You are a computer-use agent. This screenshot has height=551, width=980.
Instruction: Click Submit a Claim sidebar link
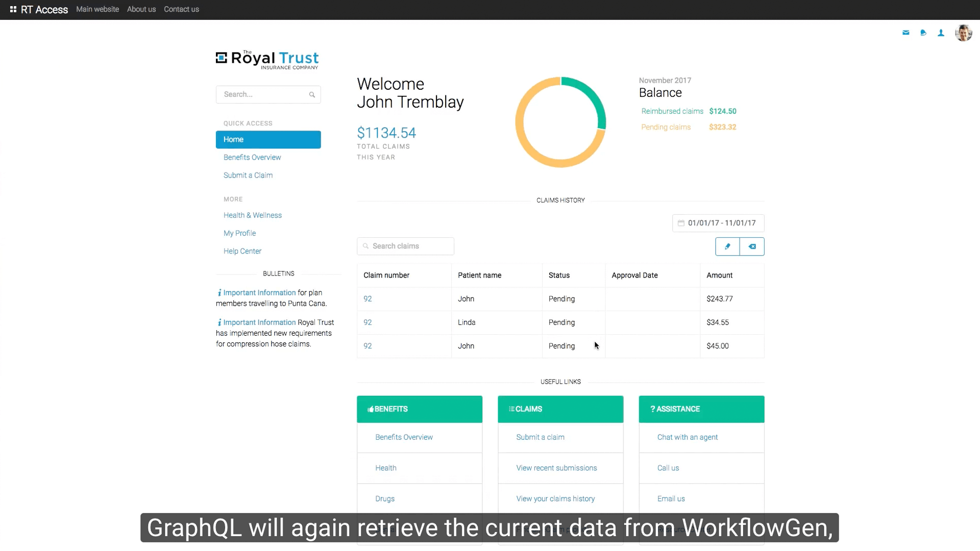248,175
